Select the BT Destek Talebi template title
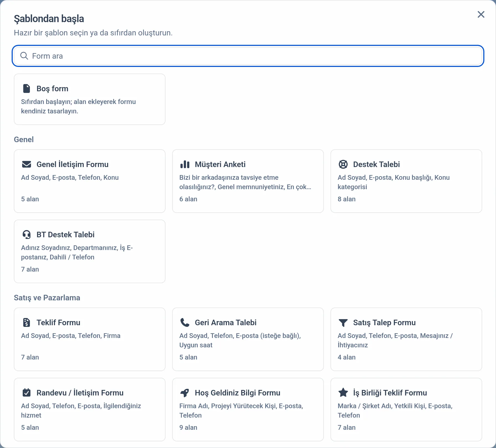Image resolution: width=496 pixels, height=448 pixels. tap(66, 235)
